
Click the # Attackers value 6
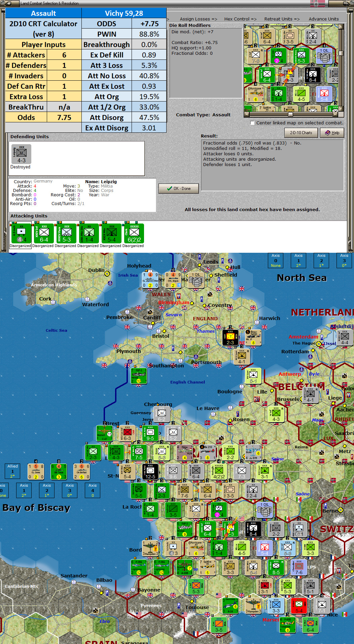(64, 55)
